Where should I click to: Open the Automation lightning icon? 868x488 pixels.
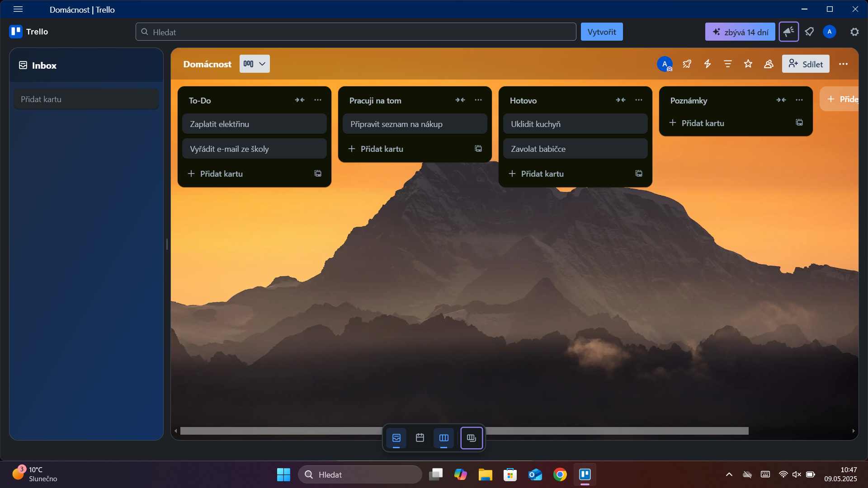tap(707, 64)
